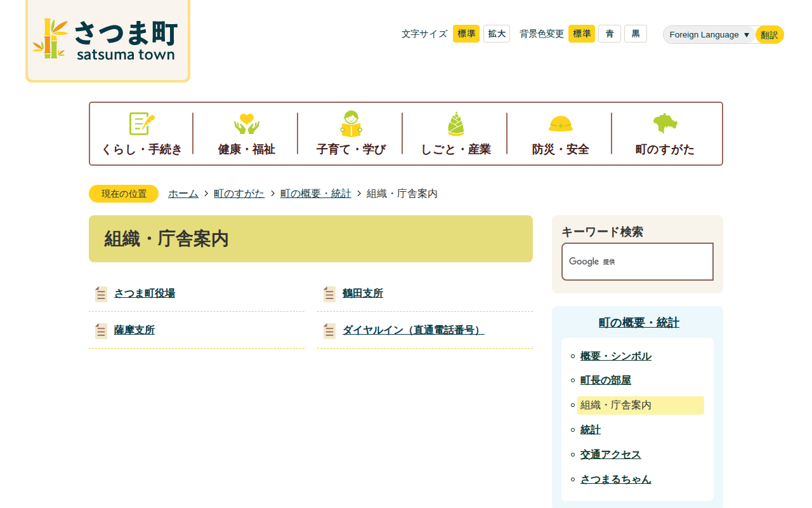
Task: Click the 背景色変更 label
Action: 542,34
